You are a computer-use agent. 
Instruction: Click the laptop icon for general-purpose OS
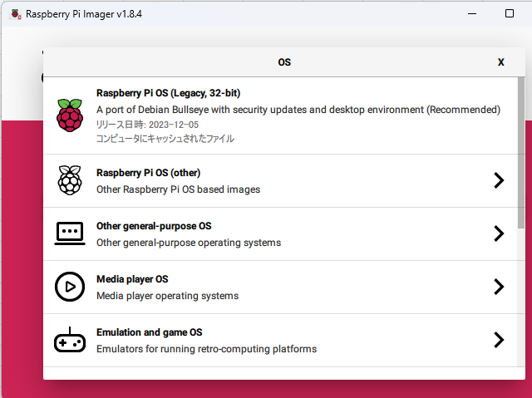70,233
